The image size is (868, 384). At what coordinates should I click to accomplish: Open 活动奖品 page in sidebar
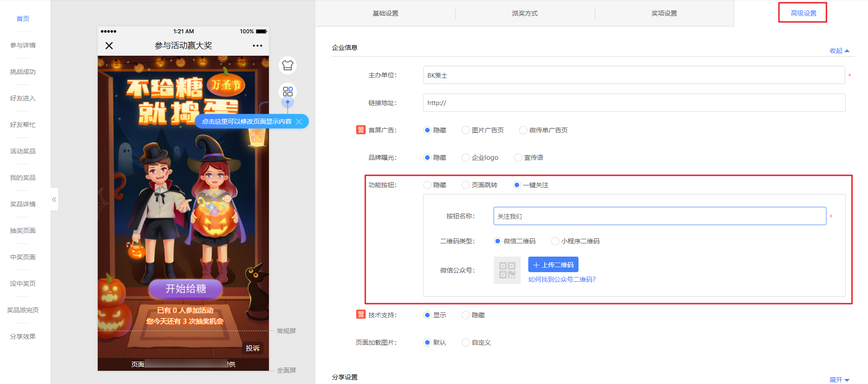23,151
